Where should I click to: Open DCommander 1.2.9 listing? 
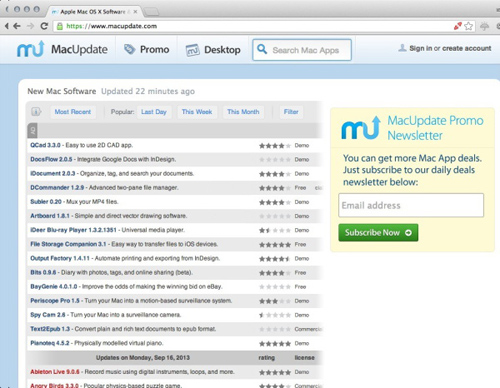[57, 188]
